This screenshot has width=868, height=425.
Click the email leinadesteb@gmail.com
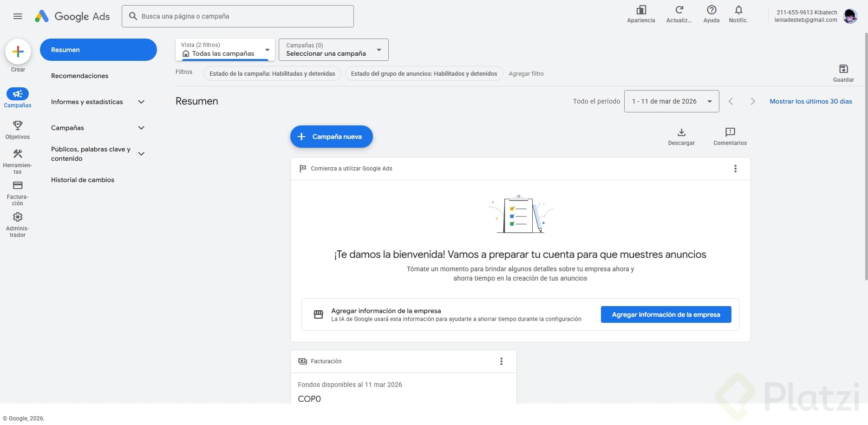click(x=806, y=20)
